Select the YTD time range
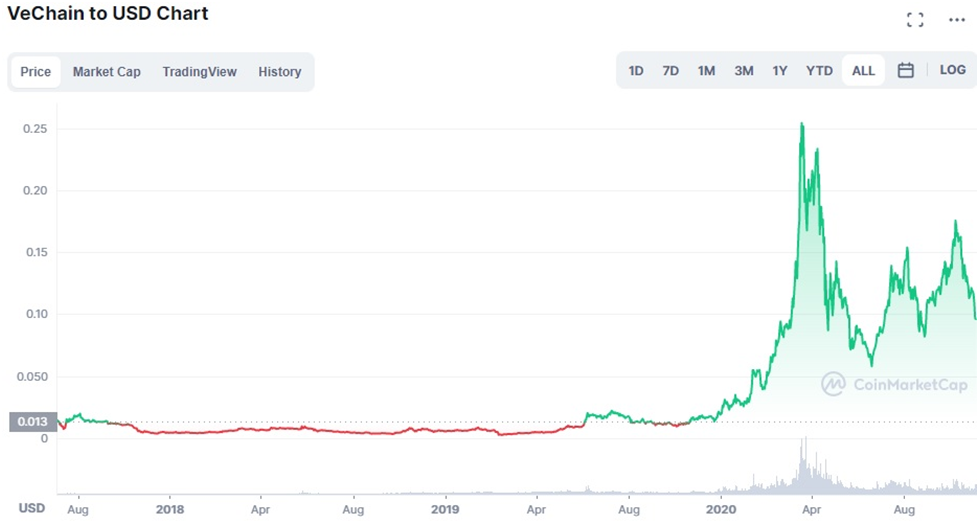The image size is (979, 526). pos(819,71)
